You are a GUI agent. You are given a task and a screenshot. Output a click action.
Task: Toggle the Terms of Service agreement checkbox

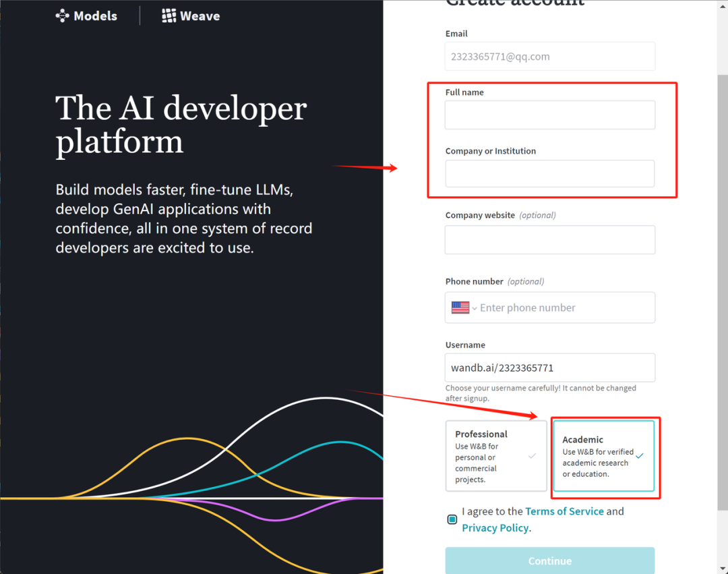(452, 519)
